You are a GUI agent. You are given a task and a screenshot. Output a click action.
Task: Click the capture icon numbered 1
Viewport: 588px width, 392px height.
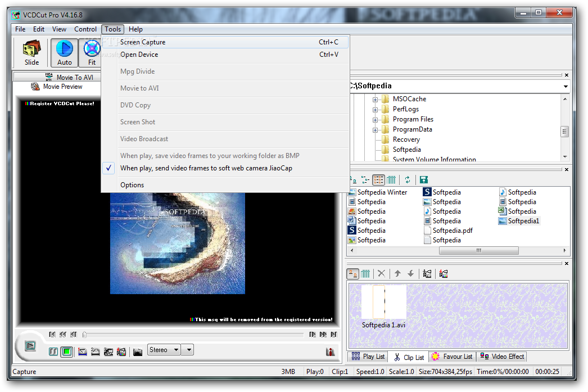pos(83,352)
